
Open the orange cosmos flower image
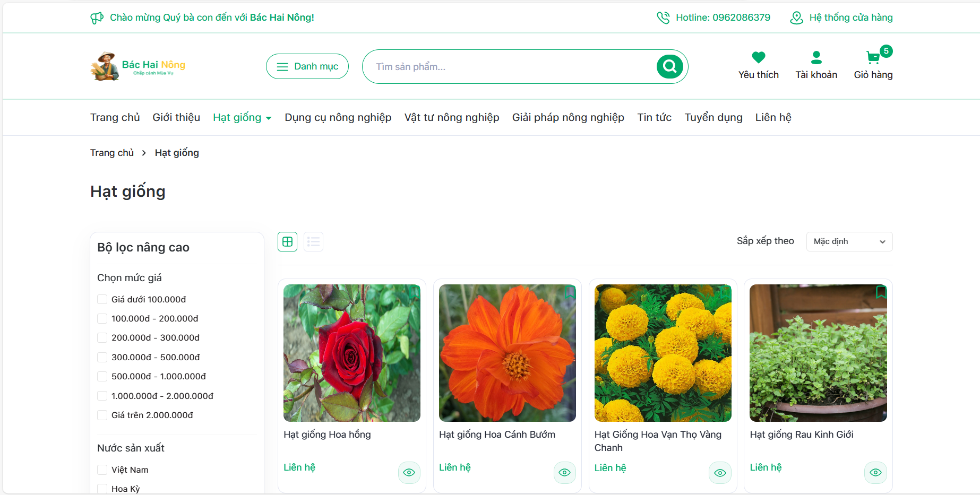point(508,353)
